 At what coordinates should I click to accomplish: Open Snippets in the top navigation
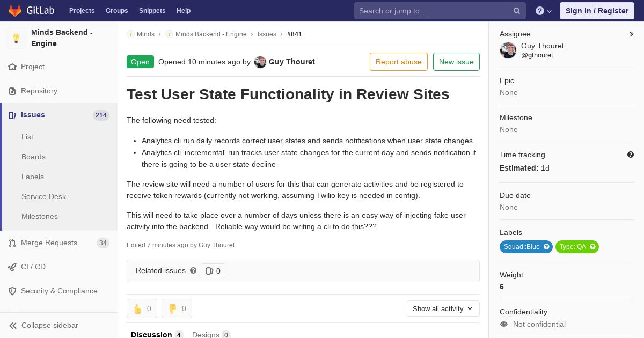click(x=152, y=11)
